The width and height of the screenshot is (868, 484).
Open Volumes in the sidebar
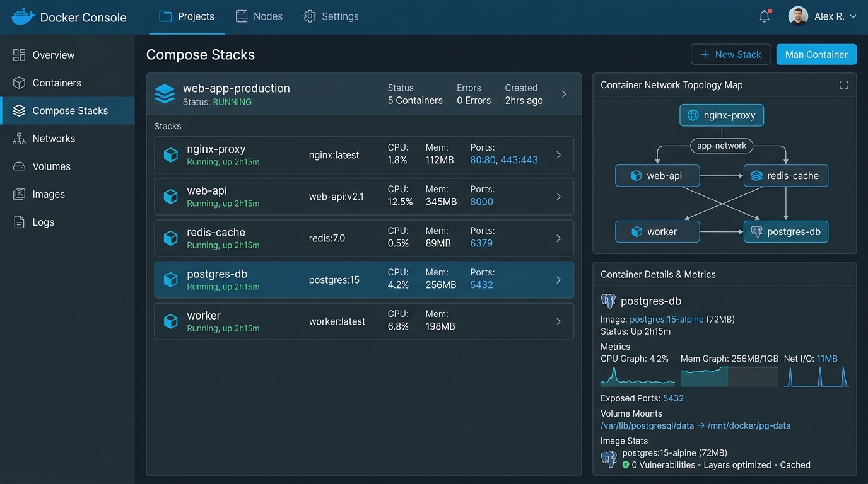click(67, 166)
